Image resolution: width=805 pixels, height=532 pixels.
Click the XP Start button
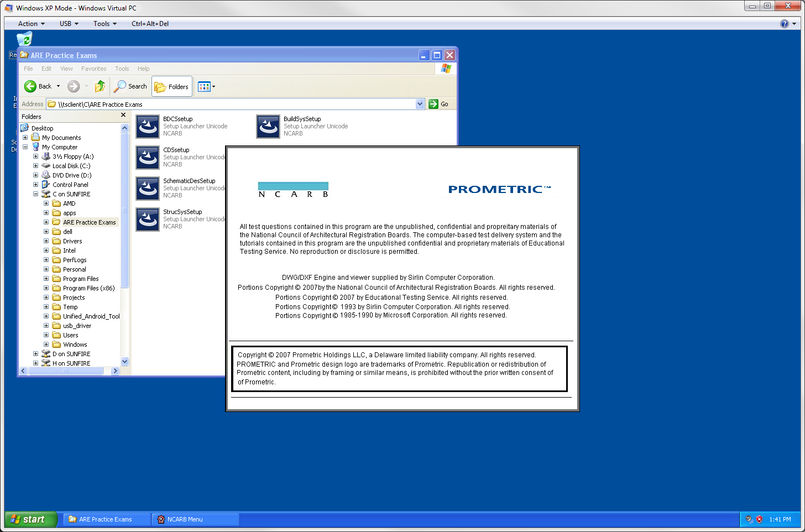point(31,519)
